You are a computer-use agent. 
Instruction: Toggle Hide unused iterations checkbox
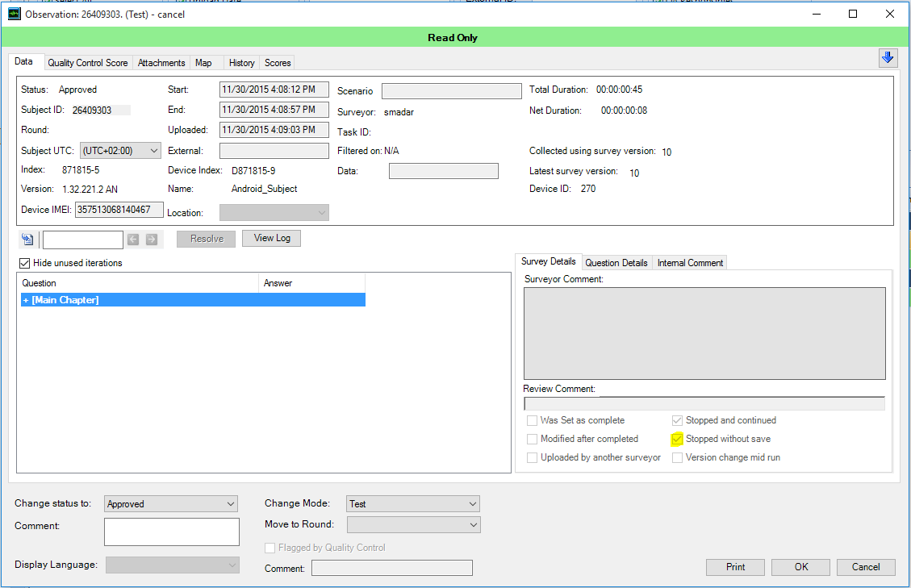(x=24, y=263)
